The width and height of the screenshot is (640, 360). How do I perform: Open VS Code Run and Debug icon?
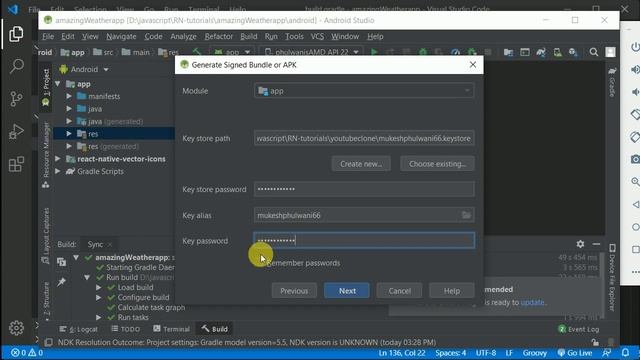16,131
